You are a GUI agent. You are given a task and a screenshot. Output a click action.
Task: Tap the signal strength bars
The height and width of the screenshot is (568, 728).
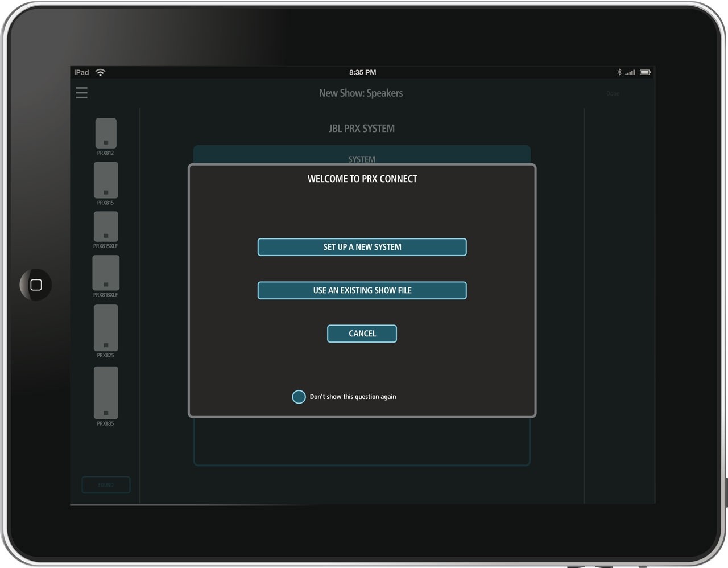(630, 72)
